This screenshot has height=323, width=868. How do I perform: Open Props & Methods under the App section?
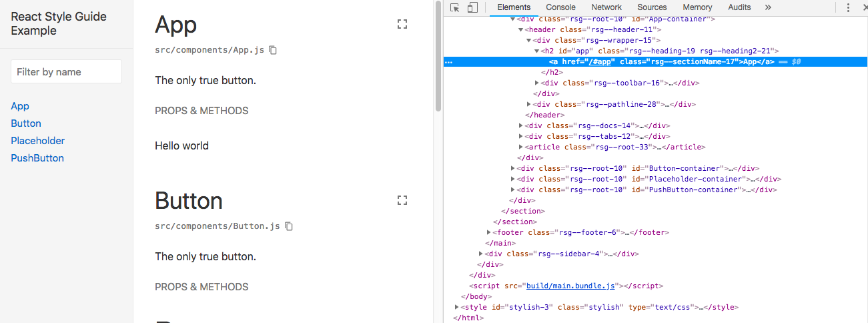pyautogui.click(x=201, y=111)
